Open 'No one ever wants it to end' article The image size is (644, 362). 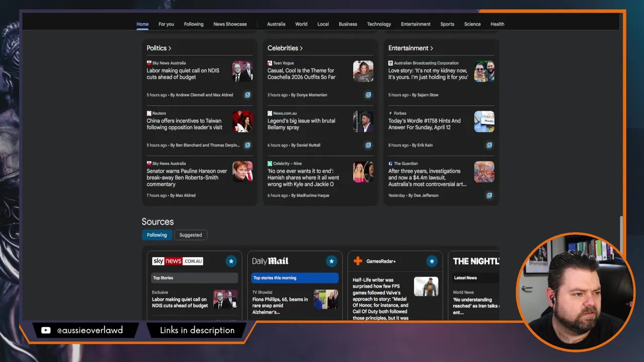pyautogui.click(x=303, y=177)
